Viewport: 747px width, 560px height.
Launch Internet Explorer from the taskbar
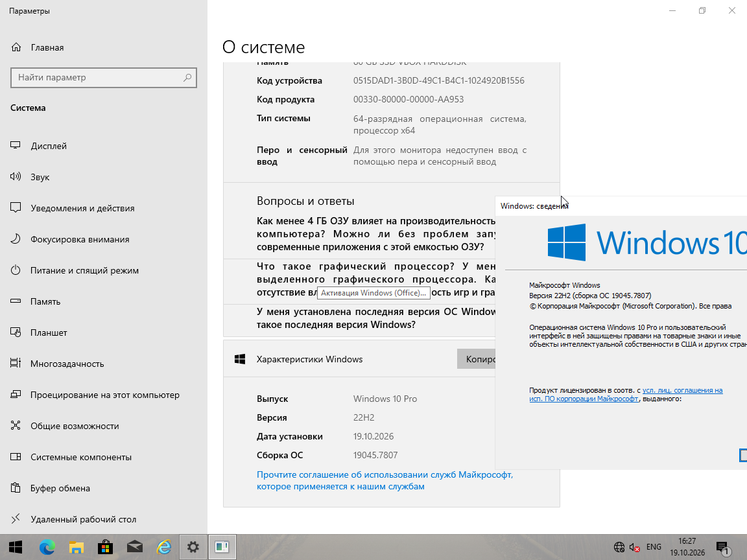(x=164, y=547)
